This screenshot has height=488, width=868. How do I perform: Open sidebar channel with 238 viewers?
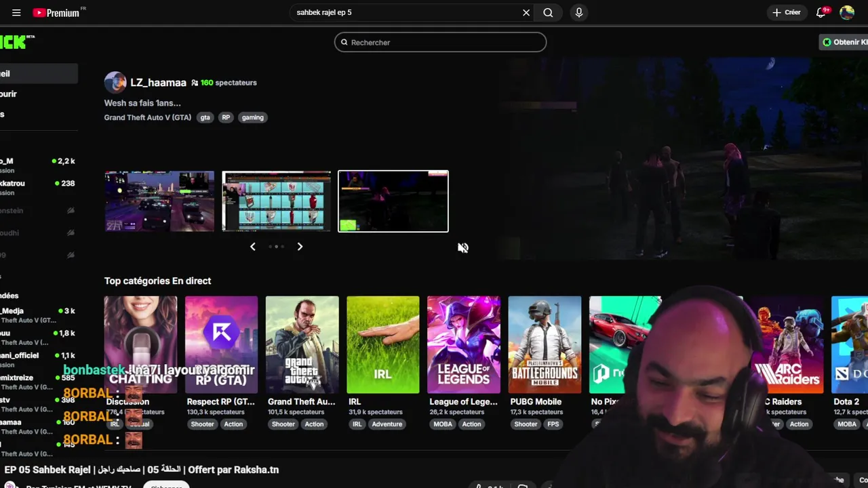tap(39, 187)
